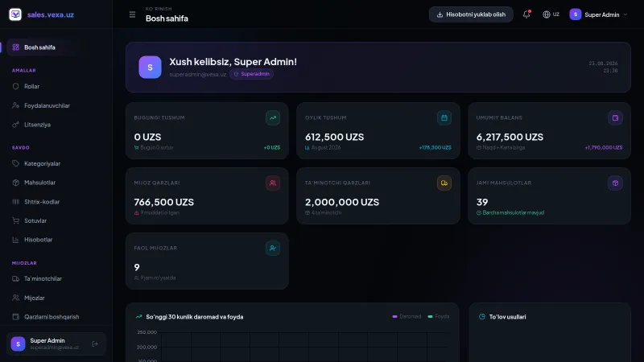Toggle the Daromad legend series
This screenshot has width=644, height=362.
(x=407, y=316)
